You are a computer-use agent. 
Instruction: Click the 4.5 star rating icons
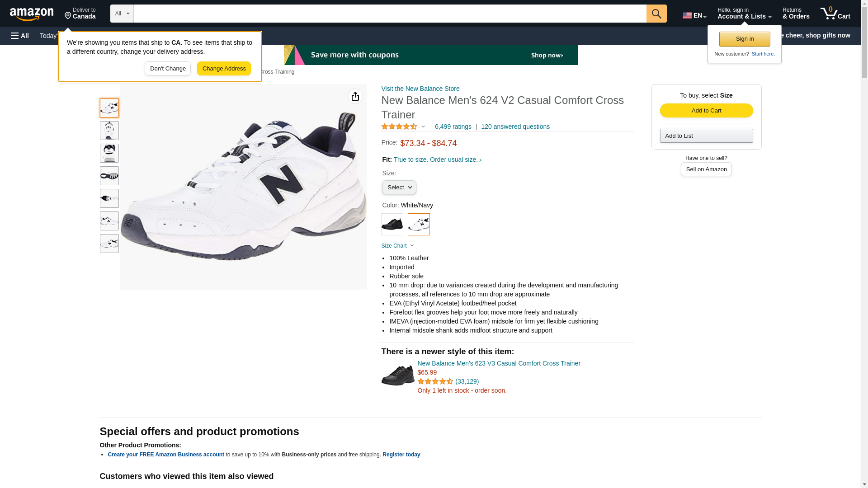(x=399, y=127)
